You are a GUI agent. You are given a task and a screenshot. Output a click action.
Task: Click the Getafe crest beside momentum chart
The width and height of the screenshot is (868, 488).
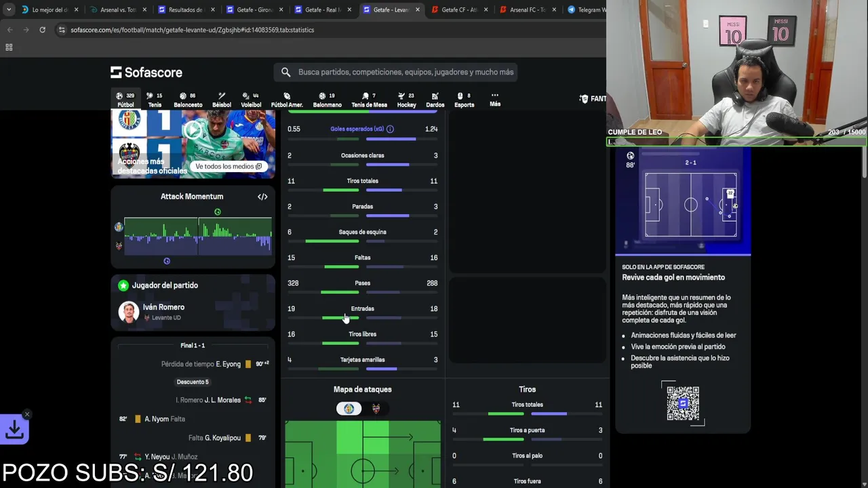119,227
